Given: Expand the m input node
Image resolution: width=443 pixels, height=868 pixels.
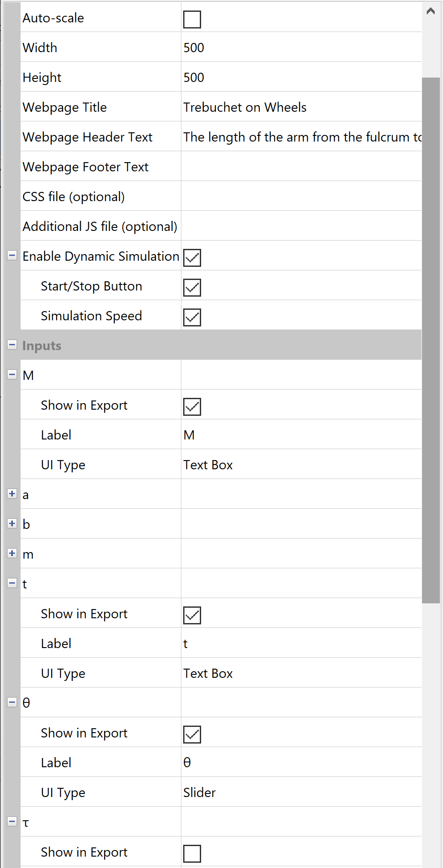Looking at the screenshot, I should tap(12, 553).
